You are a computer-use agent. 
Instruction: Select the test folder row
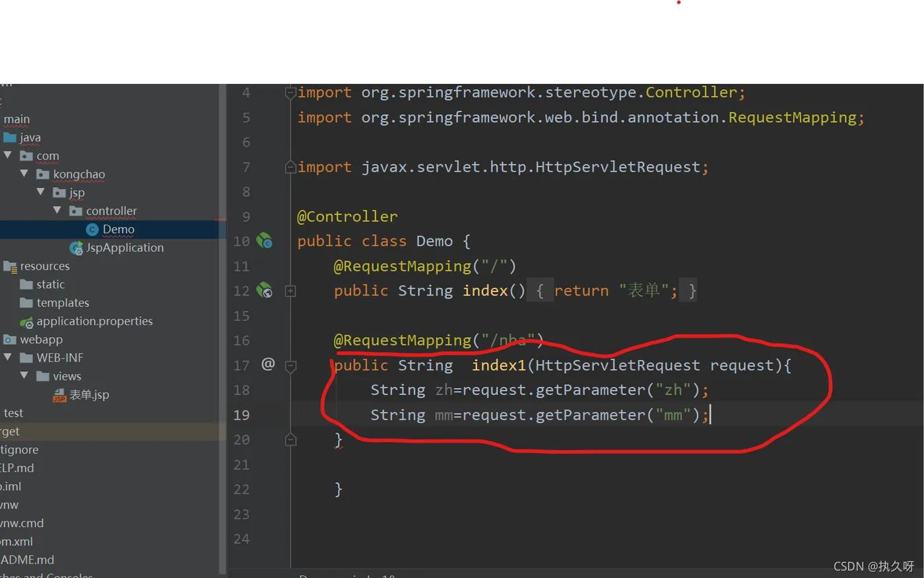[113, 413]
